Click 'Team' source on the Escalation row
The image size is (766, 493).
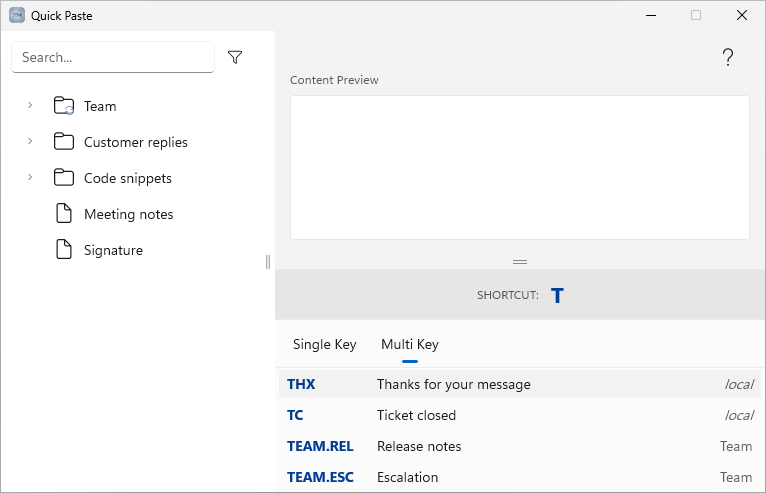[736, 477]
